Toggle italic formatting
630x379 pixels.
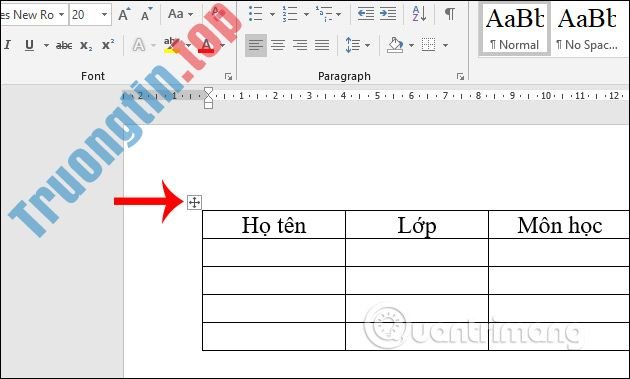pyautogui.click(x=7, y=45)
